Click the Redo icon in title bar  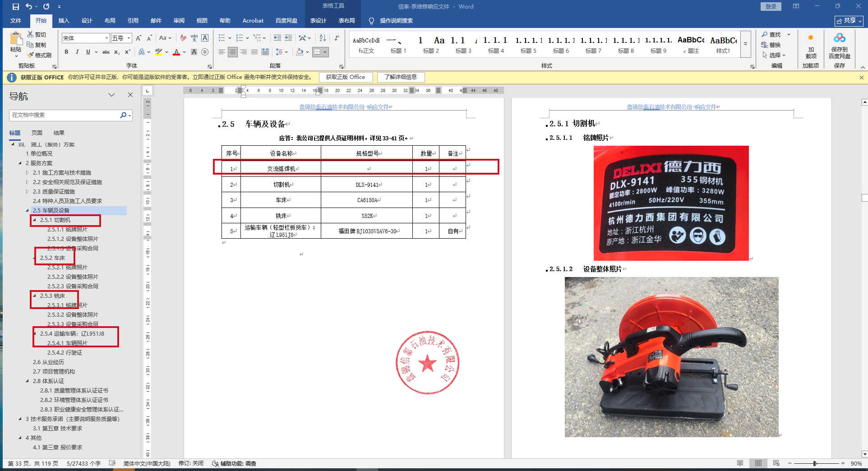click(x=46, y=7)
